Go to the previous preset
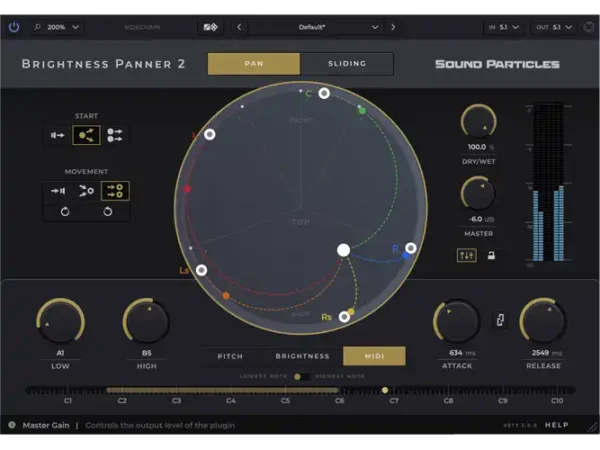600x450 pixels. tap(239, 27)
